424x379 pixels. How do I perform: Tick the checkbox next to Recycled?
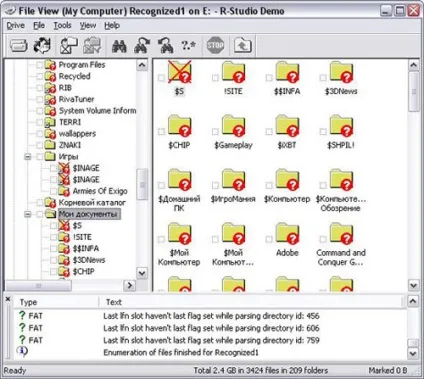tap(40, 76)
